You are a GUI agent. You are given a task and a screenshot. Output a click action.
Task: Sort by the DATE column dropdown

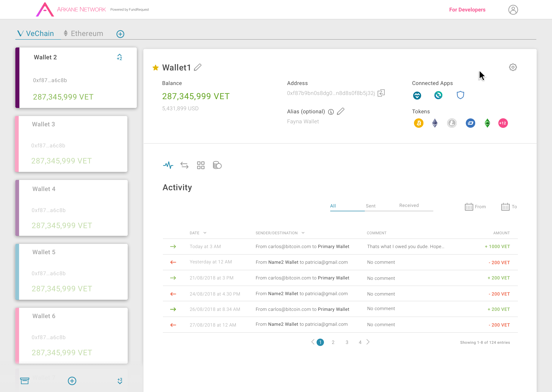click(205, 233)
